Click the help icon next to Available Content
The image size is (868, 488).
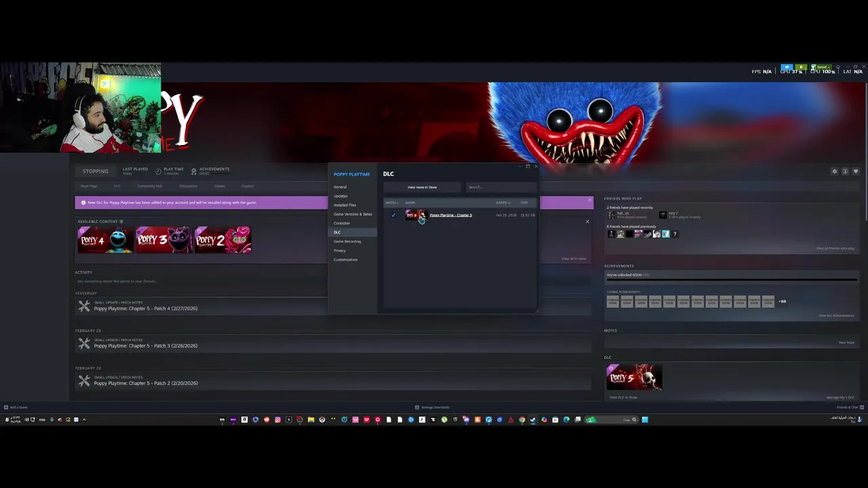point(121,222)
